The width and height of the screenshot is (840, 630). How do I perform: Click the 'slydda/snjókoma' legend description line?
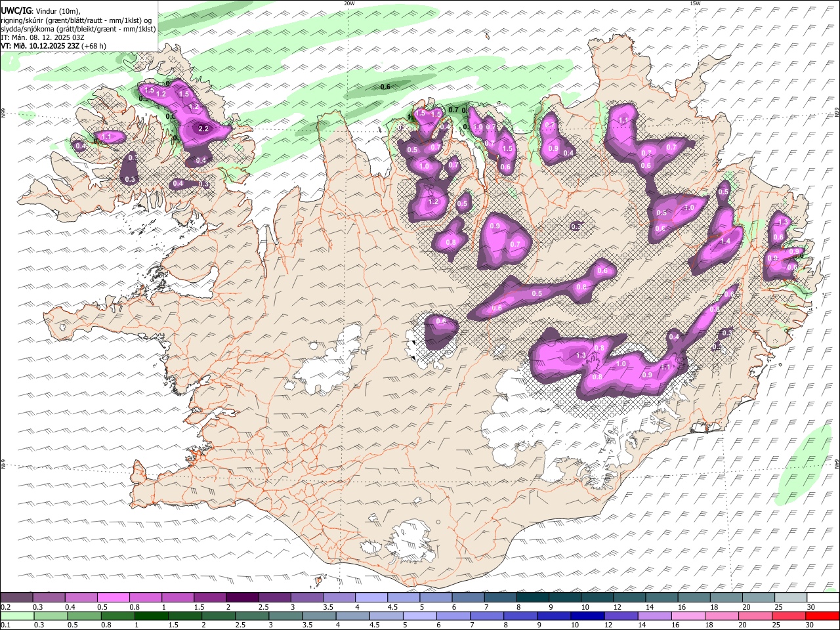(x=79, y=29)
